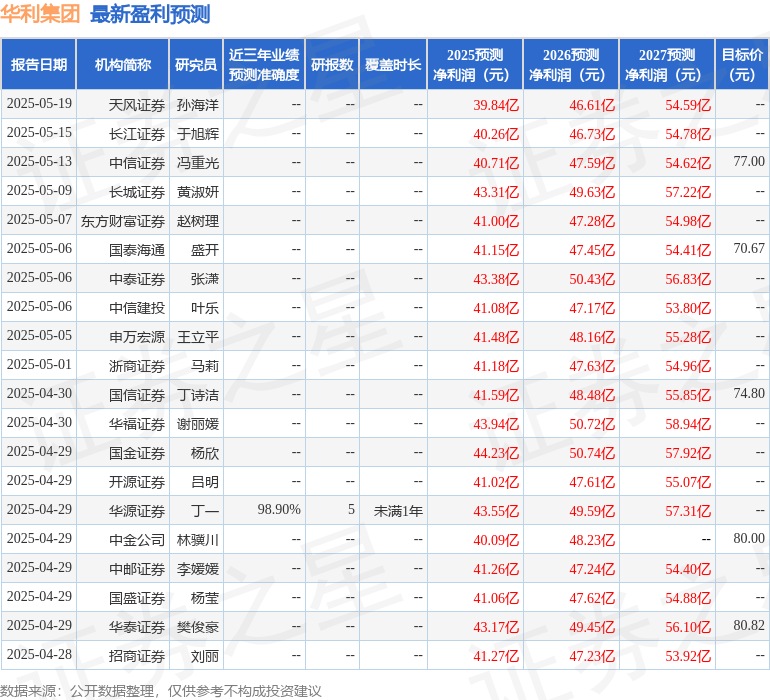770x700 pixels.
Task: Click researcher 孙海洋
Action: (x=198, y=105)
